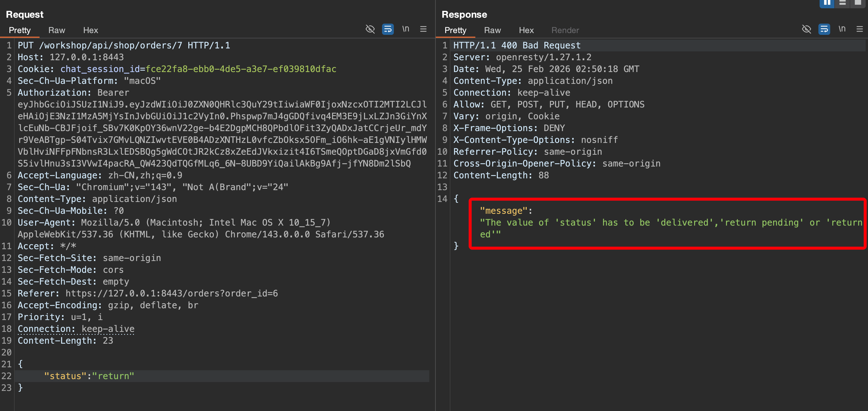
Task: Click crossed-eye icon in Response panel
Action: [806, 29]
